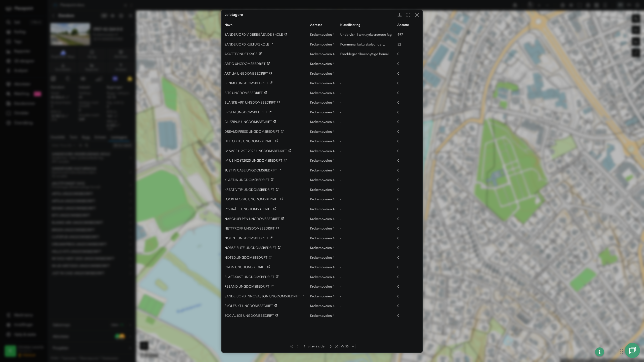
Task: Click the "Fond/legat allmennyttige formål" classification cell
Action: point(364,54)
